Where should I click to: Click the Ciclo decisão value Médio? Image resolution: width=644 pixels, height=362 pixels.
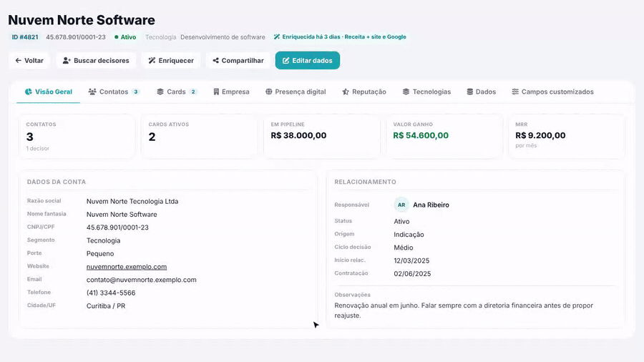[x=404, y=248]
